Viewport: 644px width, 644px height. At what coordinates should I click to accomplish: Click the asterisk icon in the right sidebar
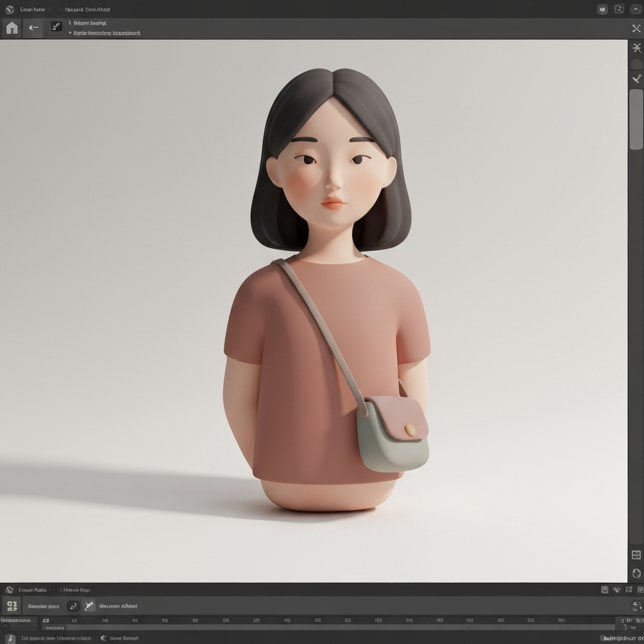point(636,48)
